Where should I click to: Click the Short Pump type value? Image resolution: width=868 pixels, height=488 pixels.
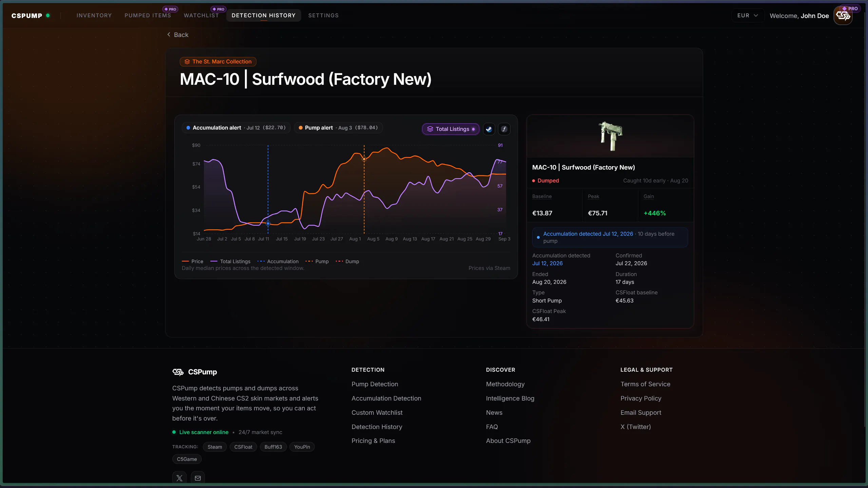point(547,300)
